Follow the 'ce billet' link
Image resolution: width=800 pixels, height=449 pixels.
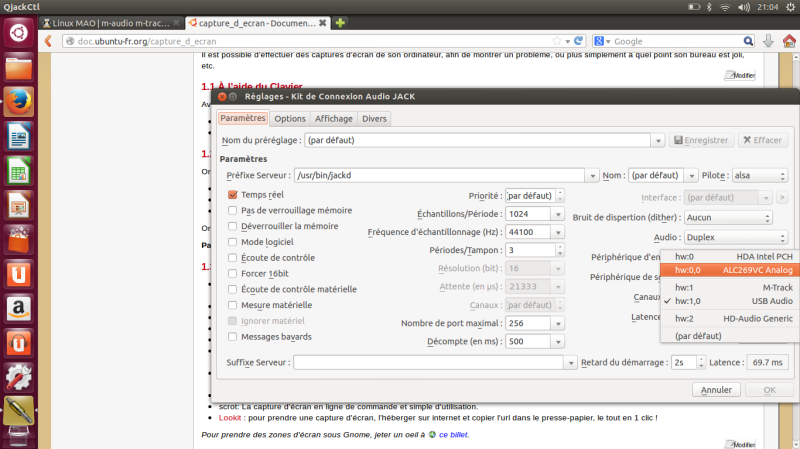coord(452,435)
